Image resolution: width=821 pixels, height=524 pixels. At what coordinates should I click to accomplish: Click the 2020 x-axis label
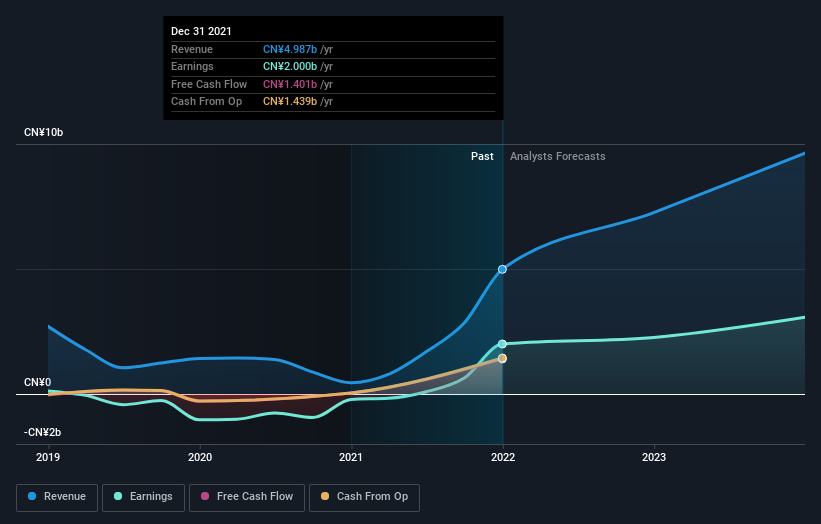(x=200, y=458)
